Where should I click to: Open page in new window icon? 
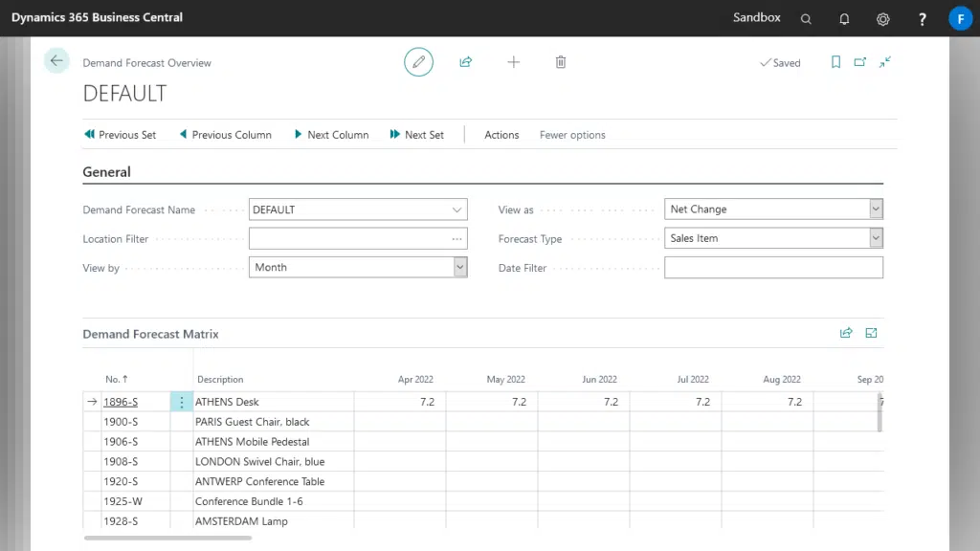[860, 62]
